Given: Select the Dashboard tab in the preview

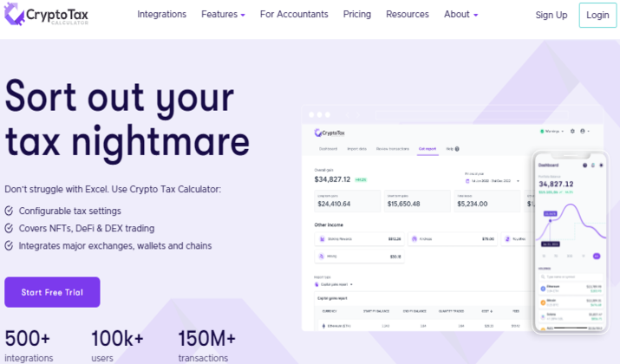Looking at the screenshot, I should 328,149.
